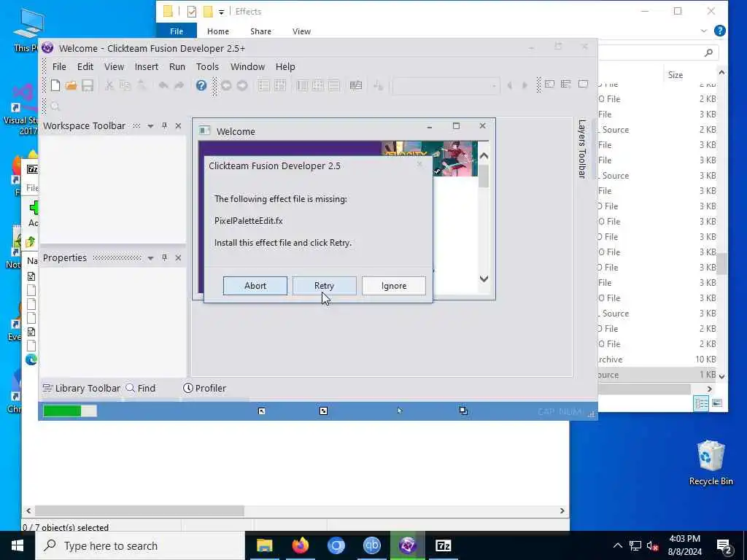Click the empty toolbar combo box
Viewport: 747px width, 560px height.
pos(446,86)
